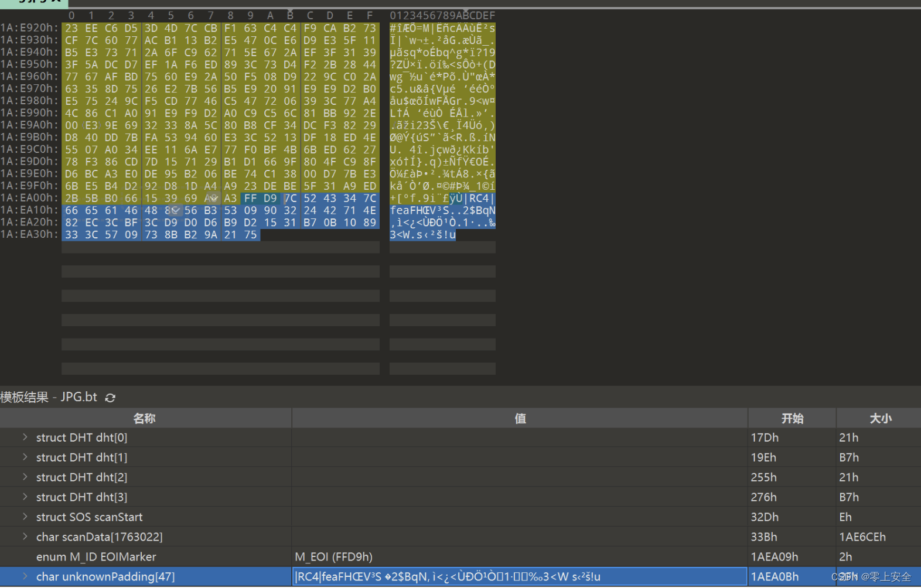
Task: Sort by the 大小 column header
Action: (x=879, y=418)
